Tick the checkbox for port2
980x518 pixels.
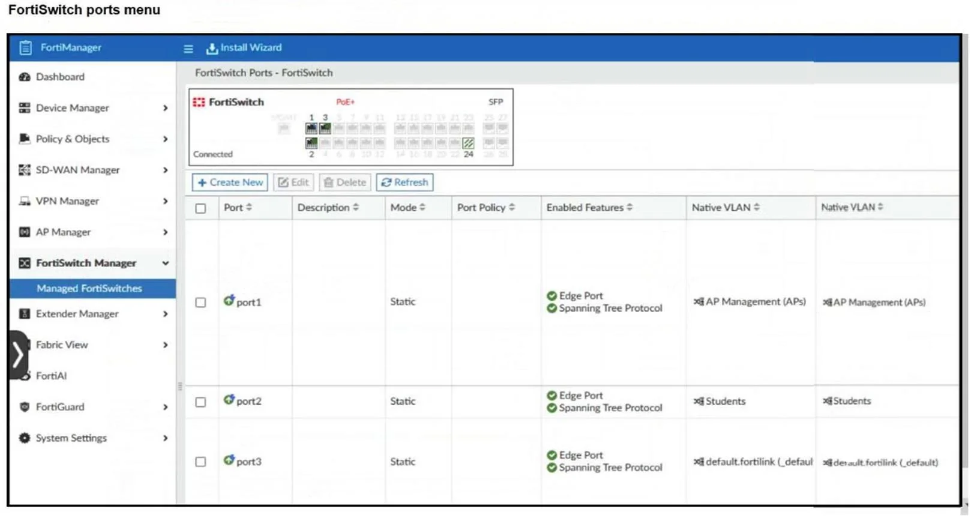[x=200, y=402]
